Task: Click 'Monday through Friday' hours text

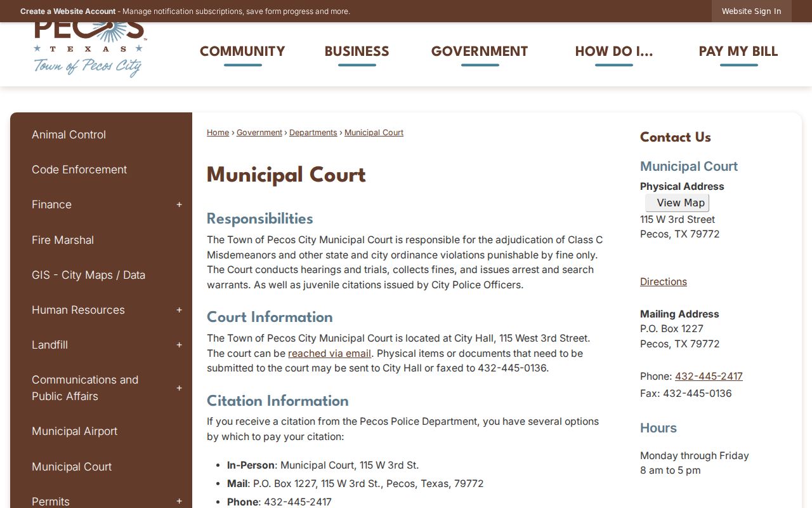Action: coord(694,456)
